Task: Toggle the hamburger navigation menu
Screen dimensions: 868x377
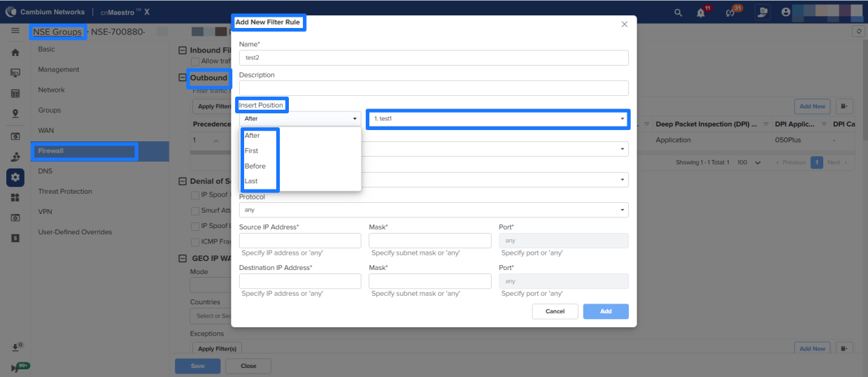Action: pyautogui.click(x=15, y=31)
